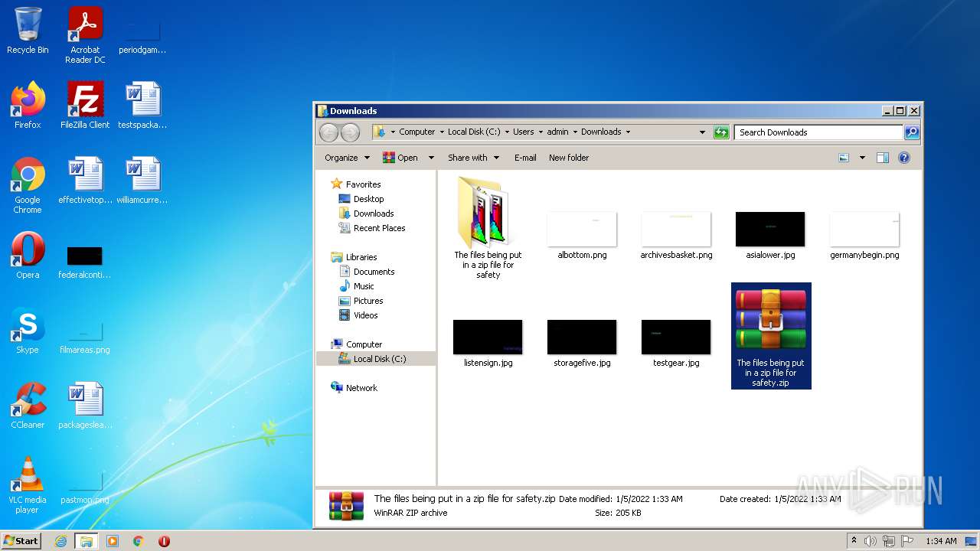Select federalconti file on desktop

[x=85, y=261]
